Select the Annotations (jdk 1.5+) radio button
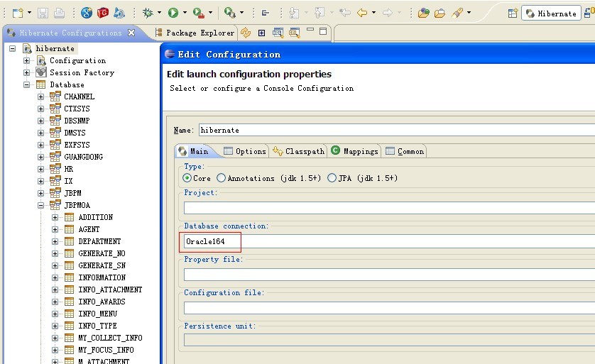595x364 pixels. 221,178
